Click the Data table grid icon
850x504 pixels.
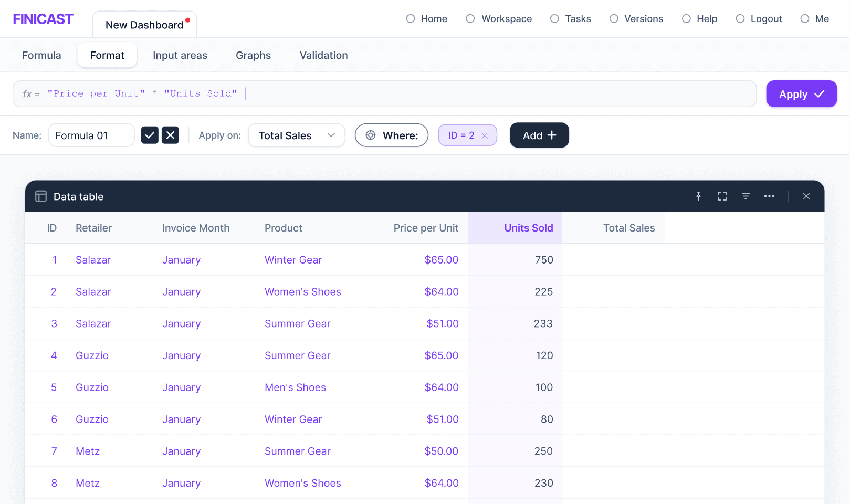tap(41, 196)
